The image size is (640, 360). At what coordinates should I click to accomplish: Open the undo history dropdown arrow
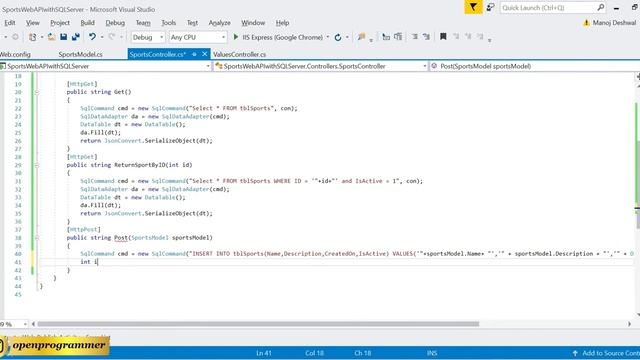pos(102,37)
